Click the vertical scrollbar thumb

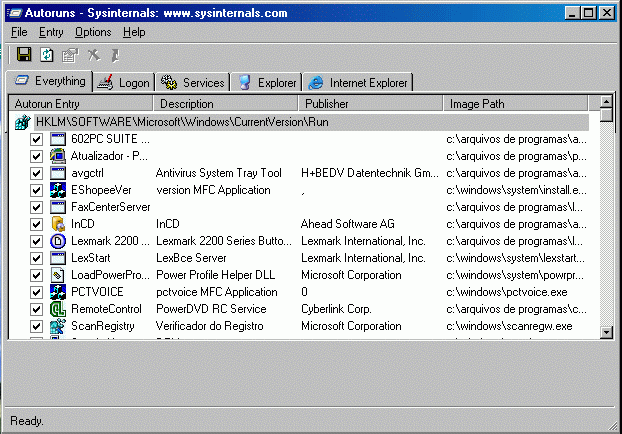pos(606,115)
